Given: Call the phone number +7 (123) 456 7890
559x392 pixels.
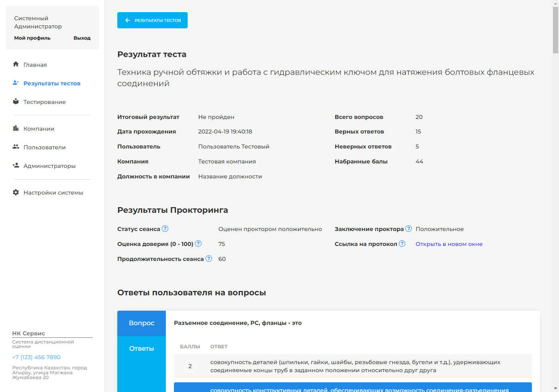Looking at the screenshot, I should click(36, 357).
